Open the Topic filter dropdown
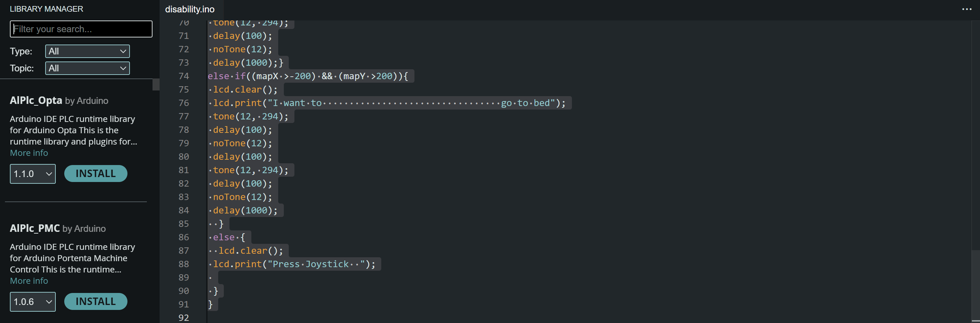 pos(88,69)
